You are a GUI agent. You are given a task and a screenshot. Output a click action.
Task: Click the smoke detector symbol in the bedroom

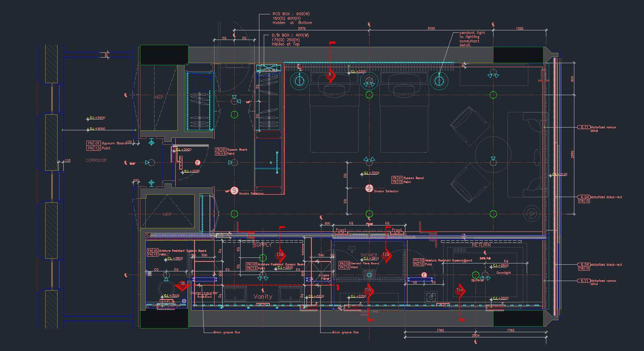369,188
